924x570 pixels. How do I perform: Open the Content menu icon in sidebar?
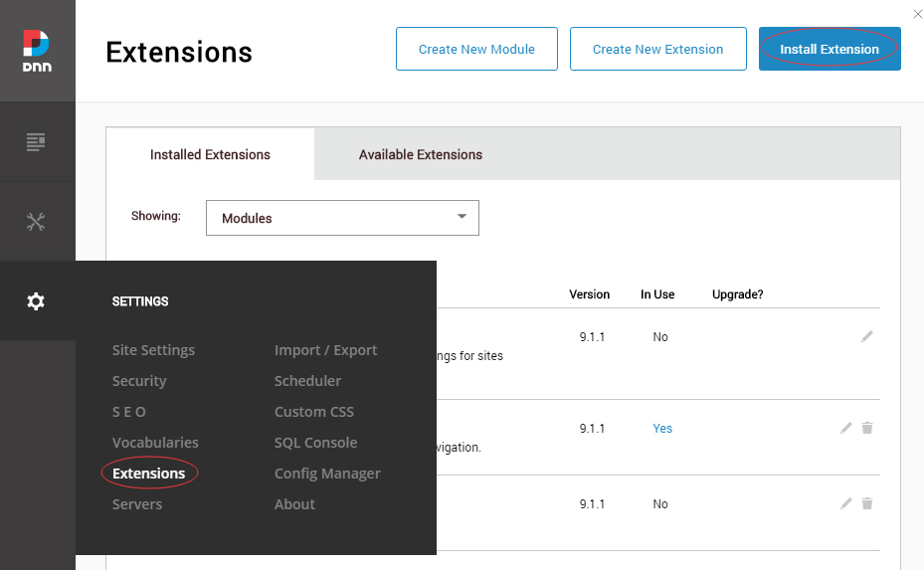[x=36, y=142]
